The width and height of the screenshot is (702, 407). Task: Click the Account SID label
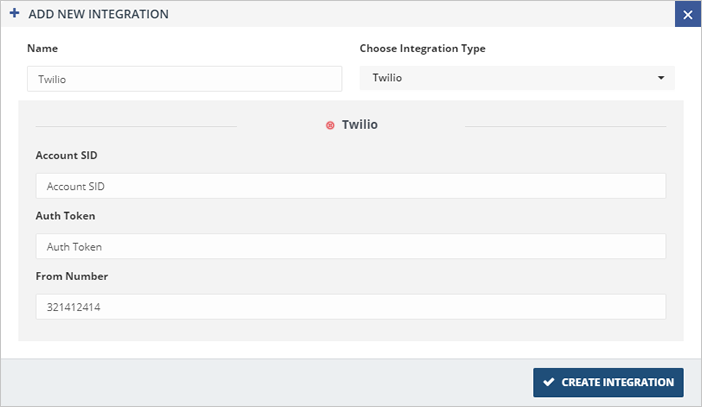[66, 156]
